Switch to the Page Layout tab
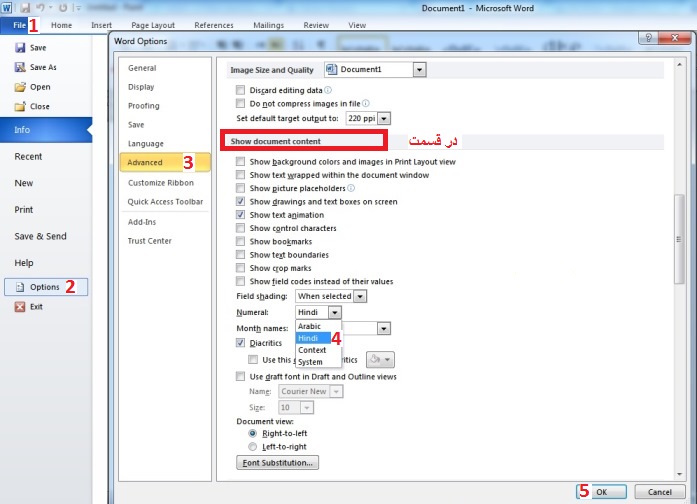Image resolution: width=697 pixels, height=504 pixels. 153,25
